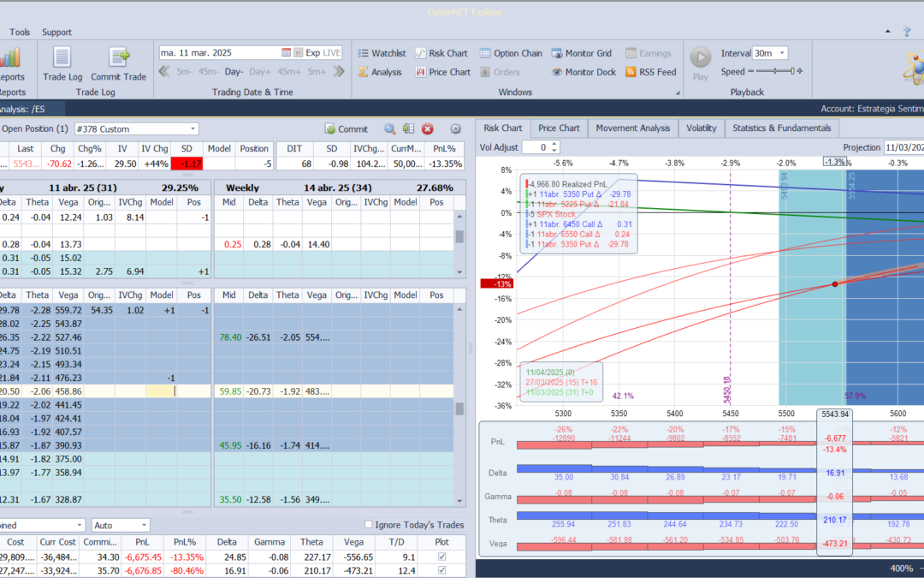This screenshot has height=578, width=924.
Task: Commit the open position
Action: [346, 129]
